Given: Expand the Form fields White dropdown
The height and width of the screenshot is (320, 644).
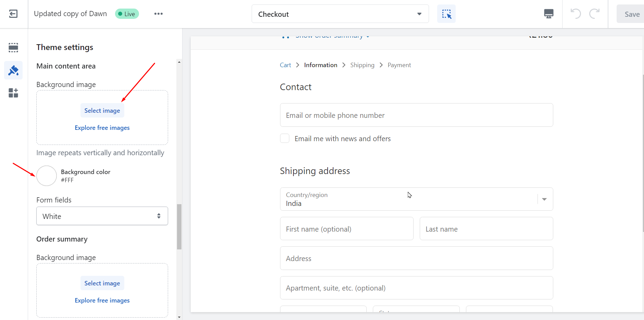Looking at the screenshot, I should (x=102, y=216).
